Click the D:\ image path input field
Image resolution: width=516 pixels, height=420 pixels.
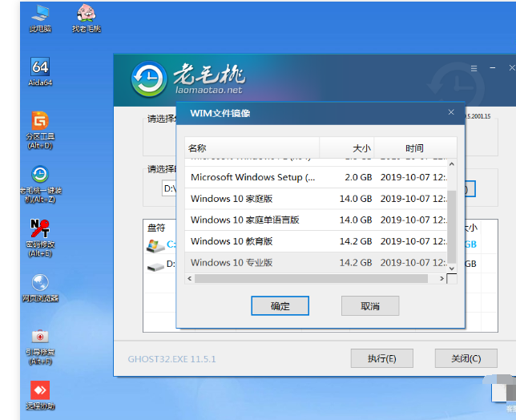(x=169, y=188)
